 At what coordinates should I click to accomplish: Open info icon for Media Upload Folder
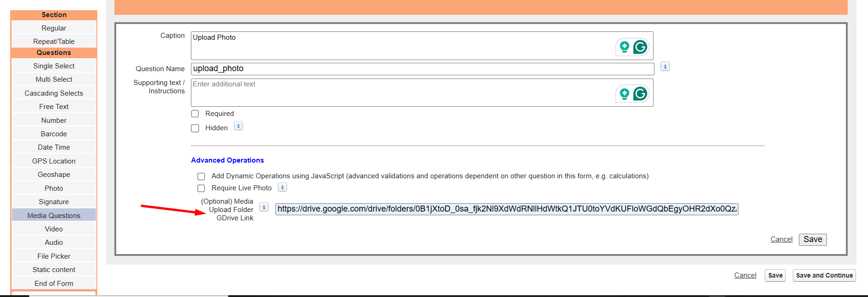tap(264, 207)
